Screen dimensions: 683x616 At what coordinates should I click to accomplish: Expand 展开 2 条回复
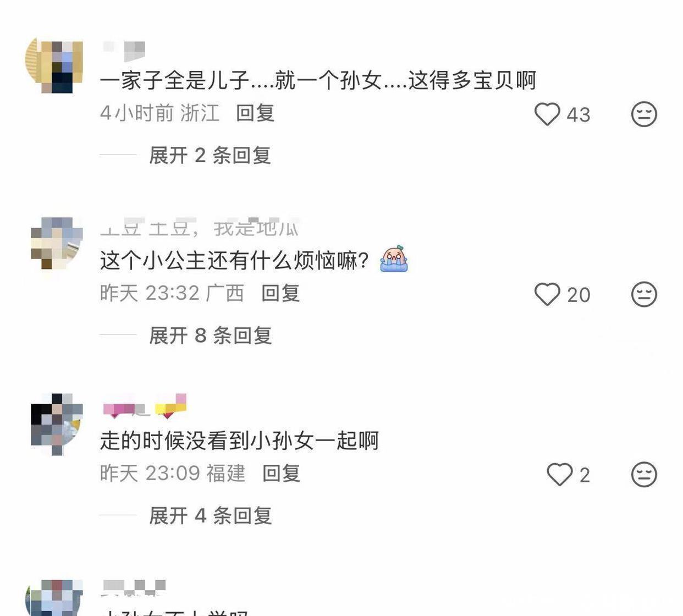pos(210,156)
